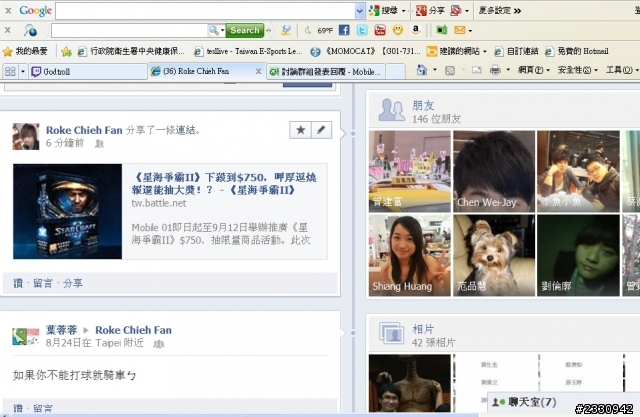Expand the mail icon dropdown on the second toolbar

pos(470,31)
